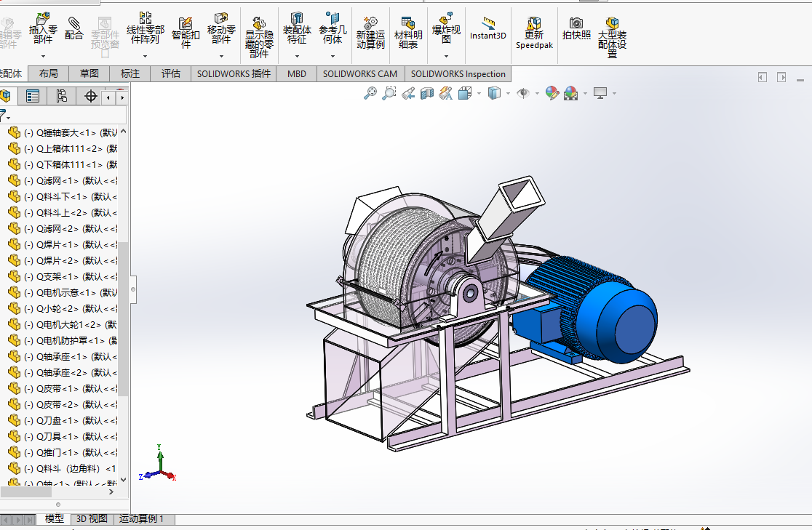Open Large Assembly Settings (大型装配体设置)
The width and height of the screenshot is (812, 530).
tap(612, 37)
